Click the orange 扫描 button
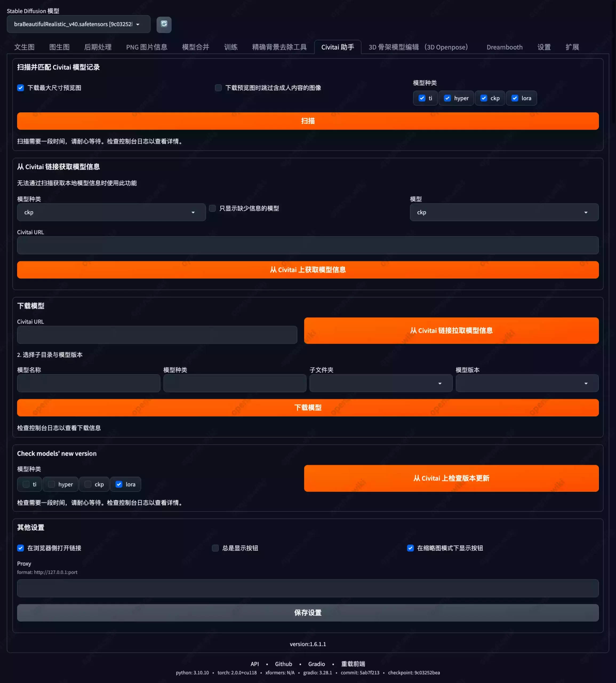The image size is (616, 683). [x=308, y=121]
